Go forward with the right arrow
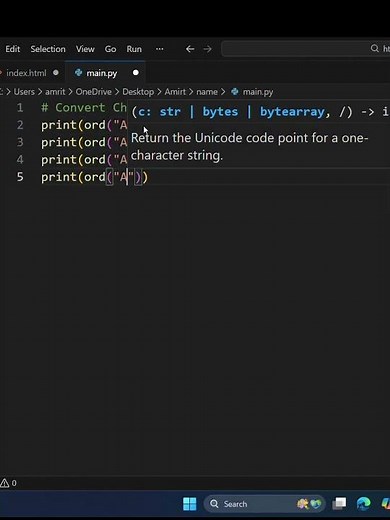390x520 pixels. pyautogui.click(x=208, y=49)
